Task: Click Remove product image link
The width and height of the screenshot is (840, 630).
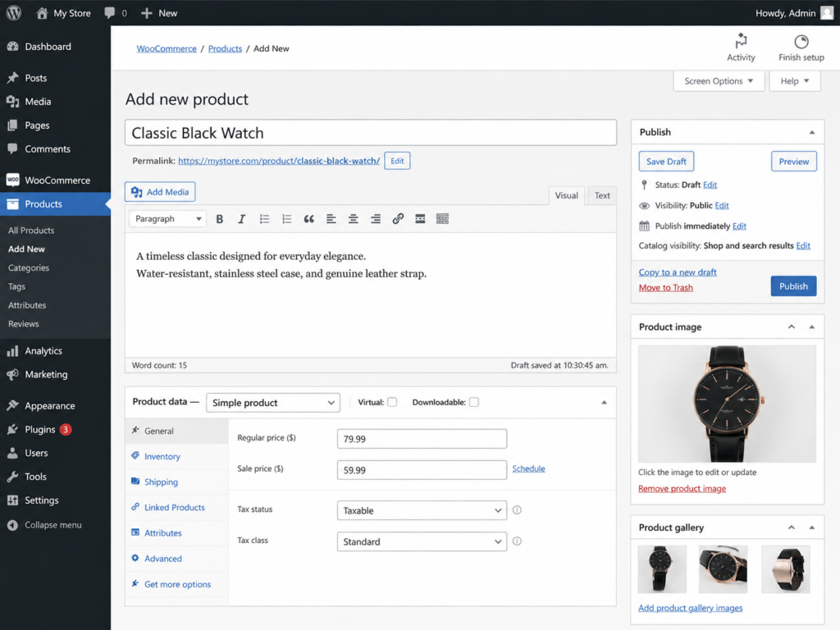Action: pos(682,489)
